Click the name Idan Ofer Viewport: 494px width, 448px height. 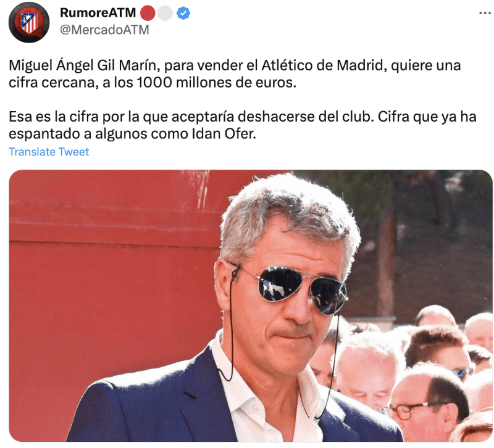pyautogui.click(x=224, y=134)
